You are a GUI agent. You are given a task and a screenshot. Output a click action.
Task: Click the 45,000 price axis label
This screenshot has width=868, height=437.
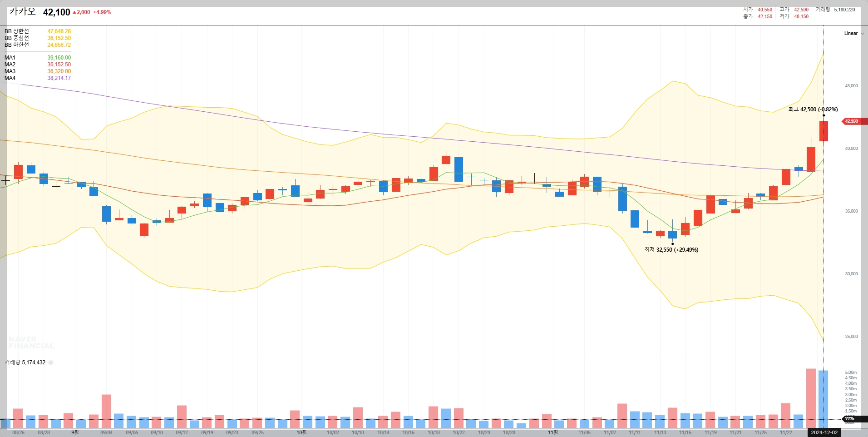tap(851, 86)
